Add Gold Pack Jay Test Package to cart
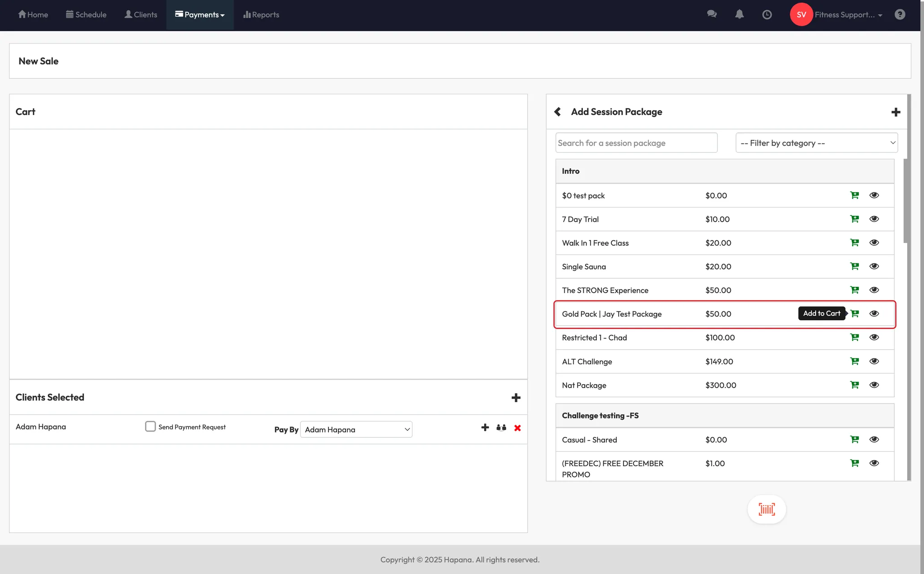This screenshot has height=574, width=924. [855, 314]
